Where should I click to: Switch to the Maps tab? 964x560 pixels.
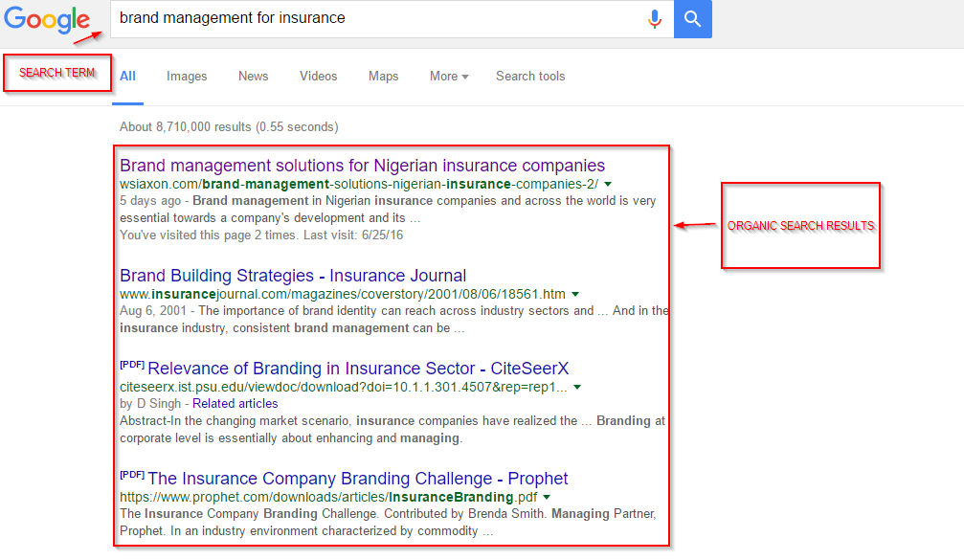[383, 77]
